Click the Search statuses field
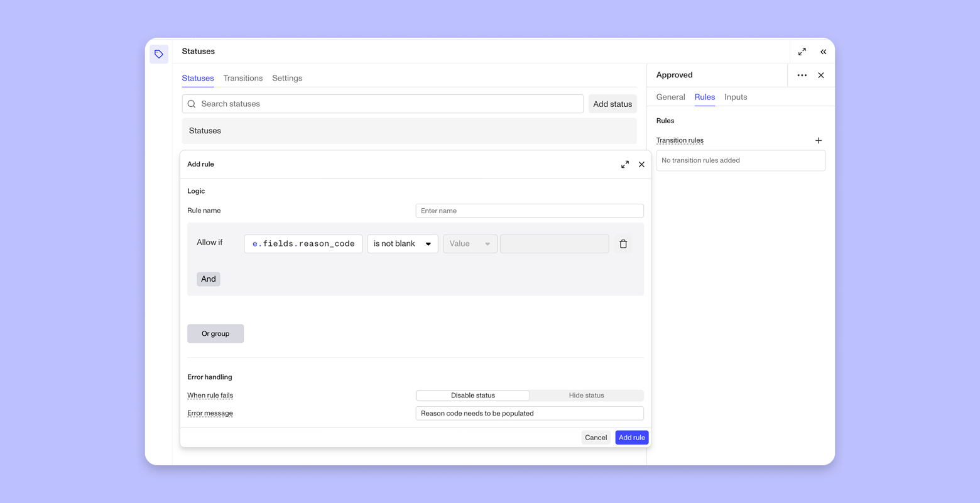 (x=383, y=104)
